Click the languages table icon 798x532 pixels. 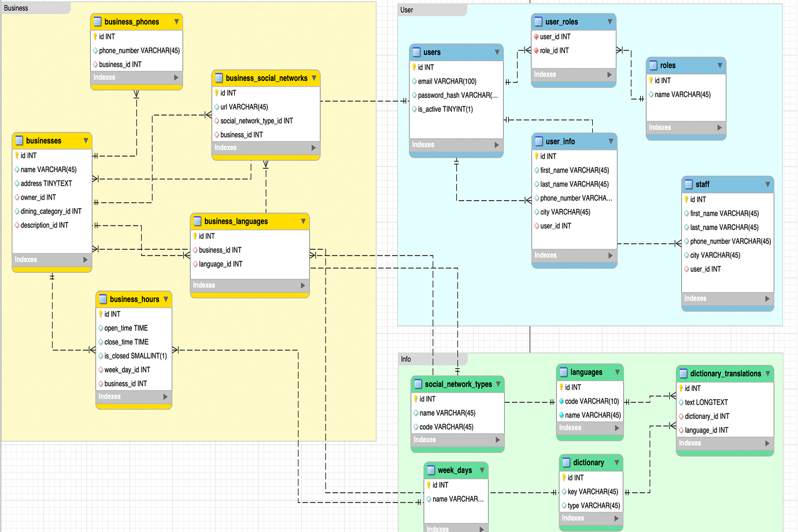pos(564,372)
